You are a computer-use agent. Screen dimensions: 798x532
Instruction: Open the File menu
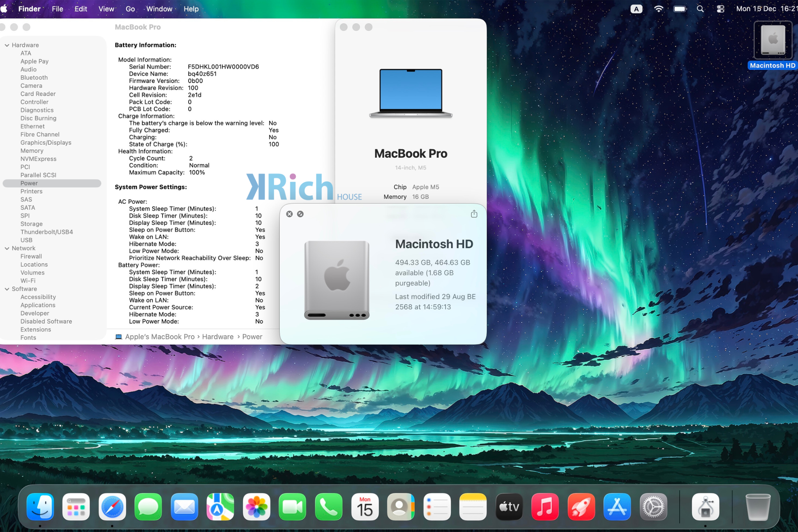tap(57, 9)
